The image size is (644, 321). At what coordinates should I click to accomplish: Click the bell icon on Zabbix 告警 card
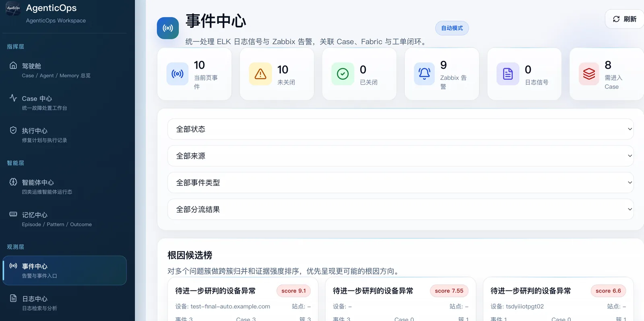tap(424, 74)
